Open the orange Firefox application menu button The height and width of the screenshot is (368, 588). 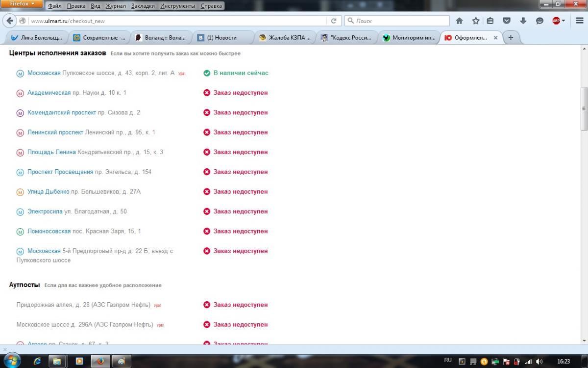click(22, 4)
